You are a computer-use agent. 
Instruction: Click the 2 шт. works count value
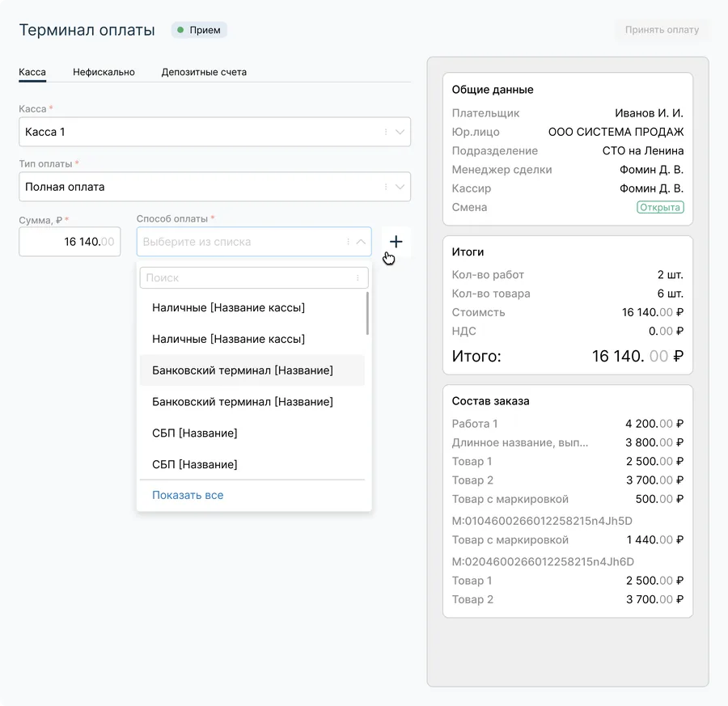pos(671,274)
